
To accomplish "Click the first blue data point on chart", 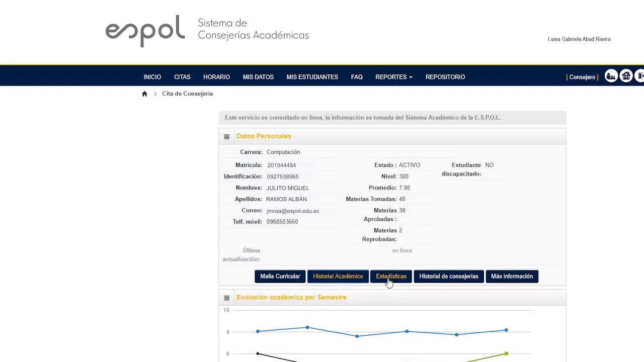I will (258, 331).
